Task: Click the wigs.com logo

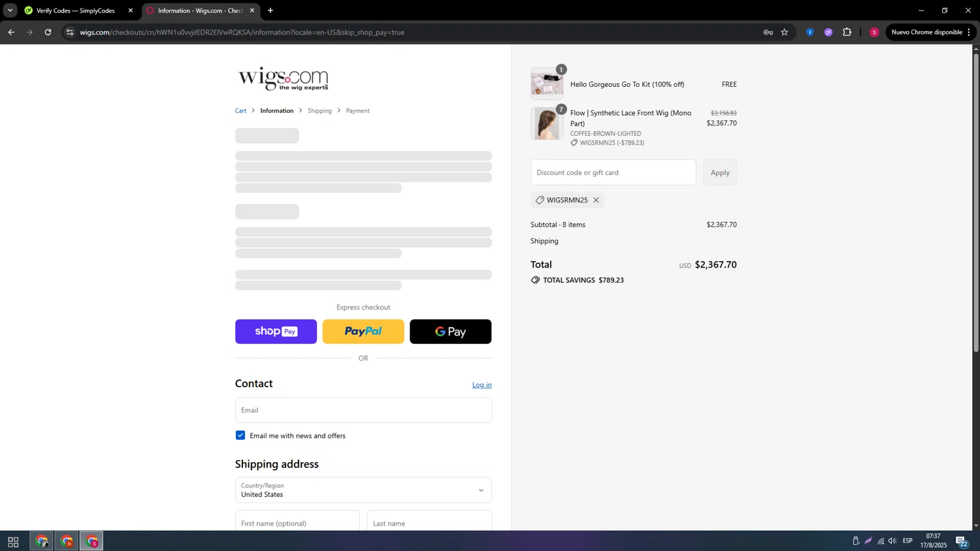Action: click(283, 78)
